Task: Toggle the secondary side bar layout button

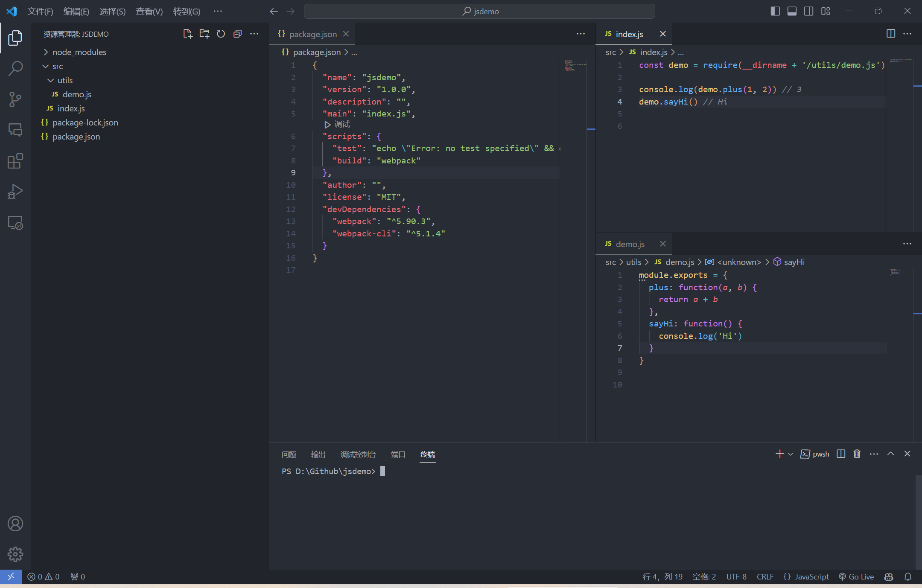Action: click(x=808, y=11)
